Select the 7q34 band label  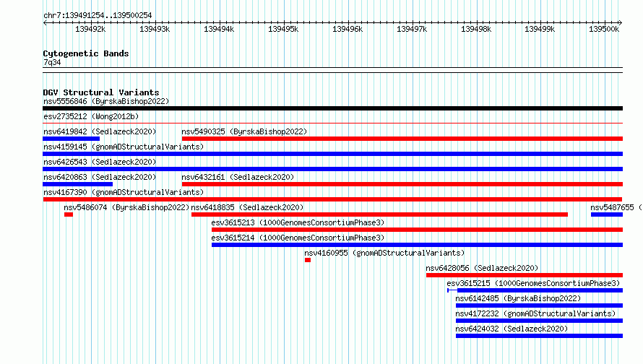click(52, 62)
